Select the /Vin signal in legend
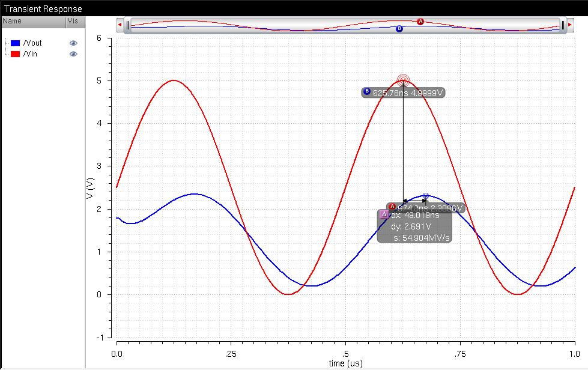 tap(30, 54)
